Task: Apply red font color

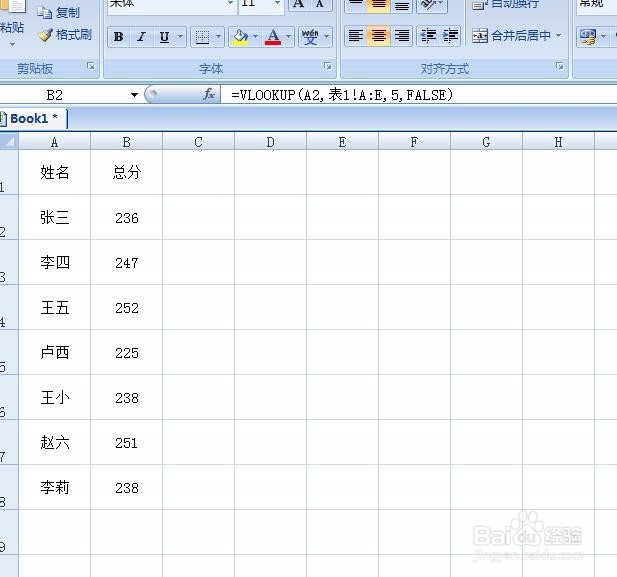Action: 273,37
